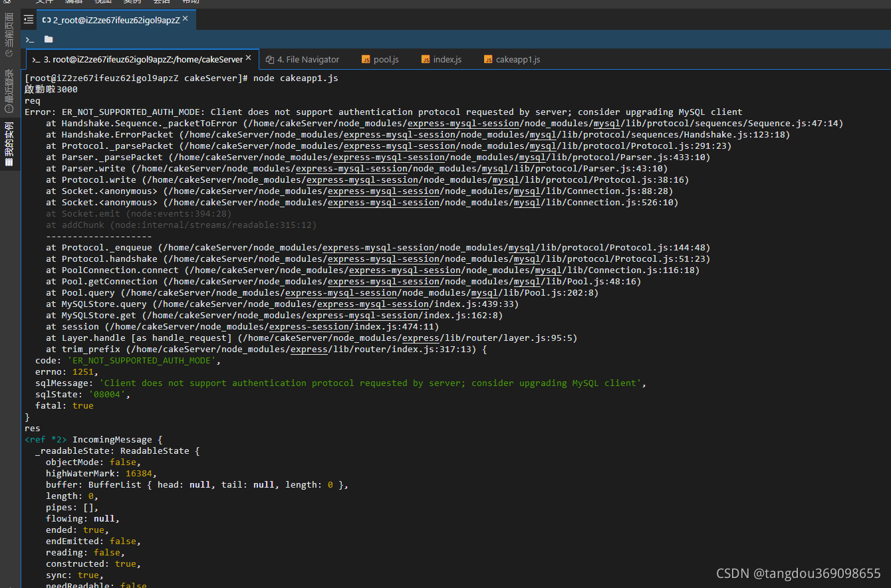
Task: Follow express link in Layer.handle line
Action: [421, 338]
